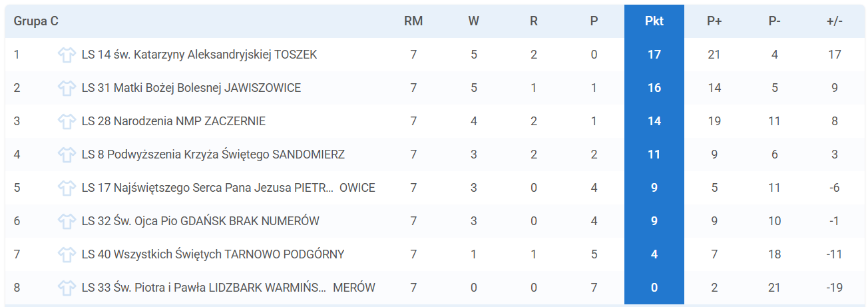The image size is (868, 307).
Task: Click the RM column header
Action: point(413,21)
